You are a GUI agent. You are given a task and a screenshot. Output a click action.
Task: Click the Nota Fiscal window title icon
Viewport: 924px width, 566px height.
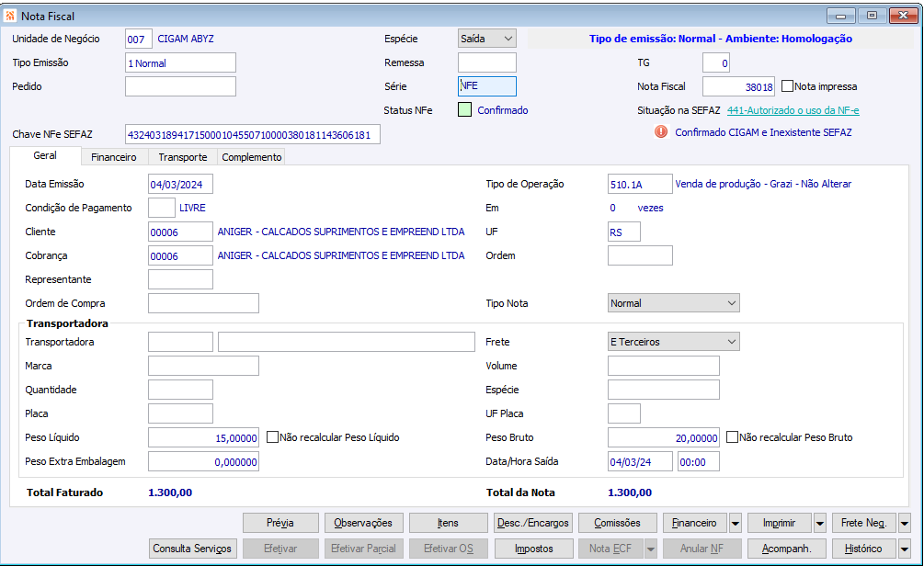click(x=10, y=16)
